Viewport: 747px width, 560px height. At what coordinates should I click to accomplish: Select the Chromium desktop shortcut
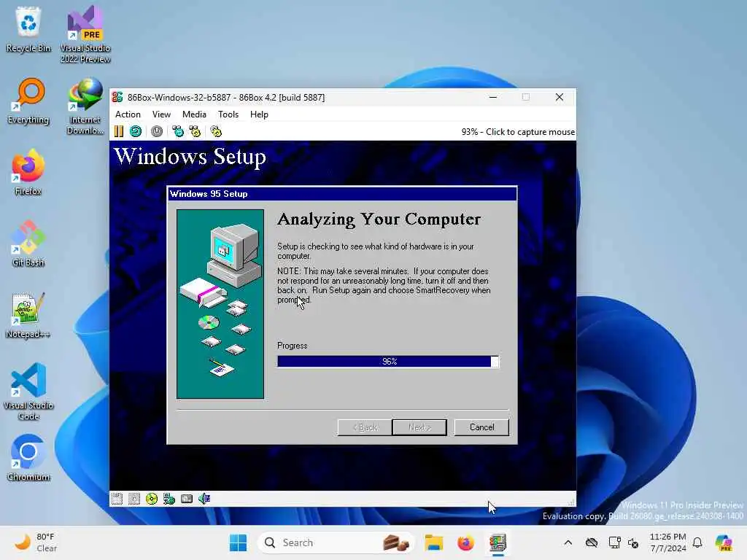coord(28,459)
